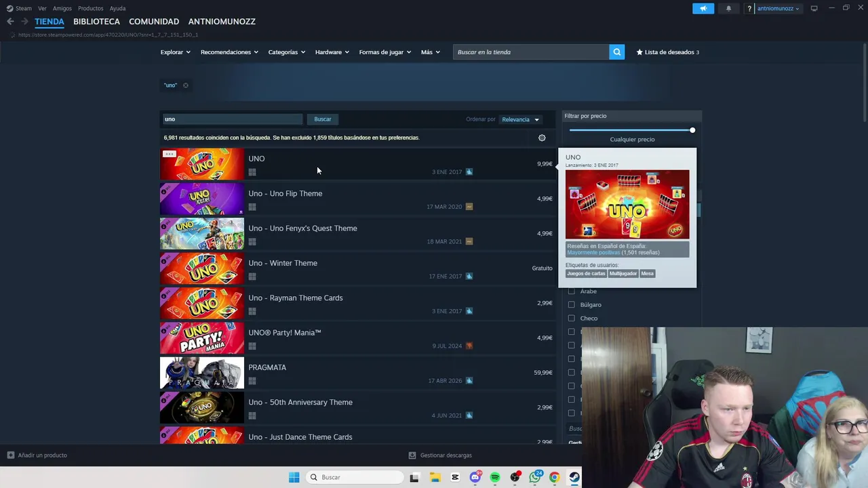Open the Windows Start menu
868x488 pixels.
point(294,477)
